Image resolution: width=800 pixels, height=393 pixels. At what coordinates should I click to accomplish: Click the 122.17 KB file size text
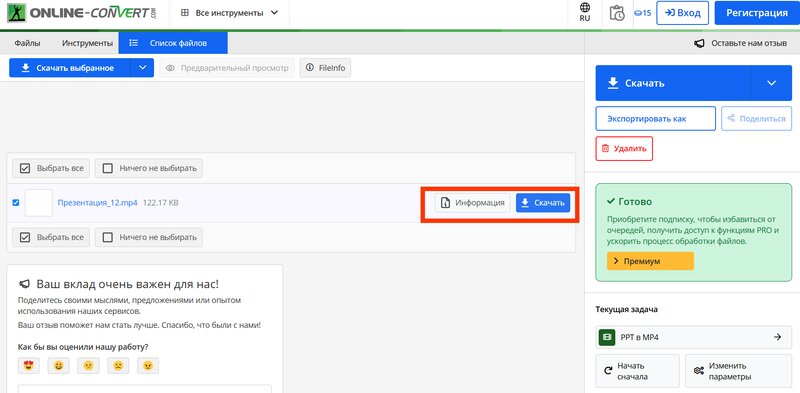coord(161,203)
